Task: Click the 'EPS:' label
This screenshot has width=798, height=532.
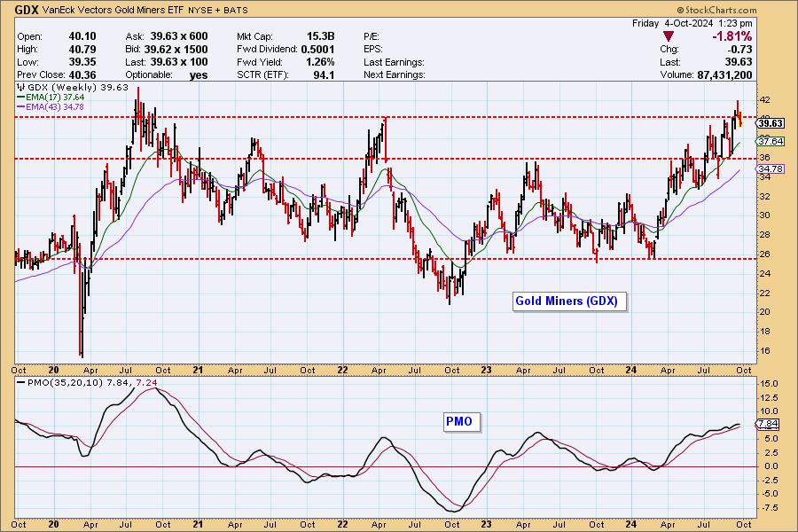Action: [x=373, y=50]
